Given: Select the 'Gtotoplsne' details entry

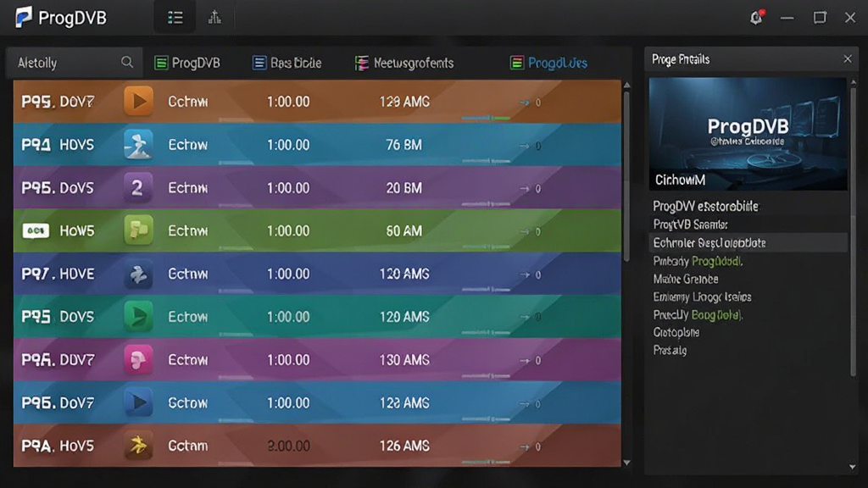Looking at the screenshot, I should (676, 332).
